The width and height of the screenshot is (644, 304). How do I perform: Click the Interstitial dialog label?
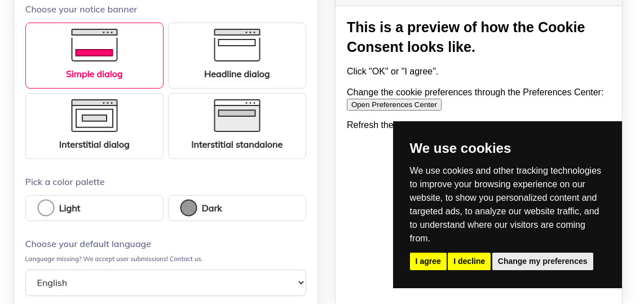(95, 144)
